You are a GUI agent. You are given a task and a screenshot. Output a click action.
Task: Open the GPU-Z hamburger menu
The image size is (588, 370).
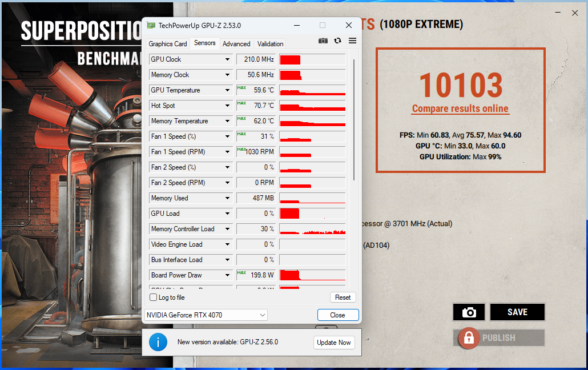(352, 41)
